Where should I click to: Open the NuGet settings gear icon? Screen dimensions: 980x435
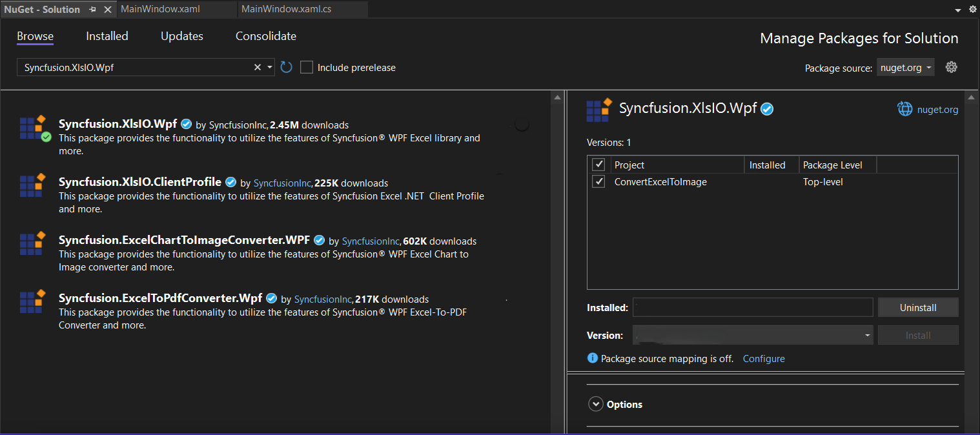pos(951,66)
